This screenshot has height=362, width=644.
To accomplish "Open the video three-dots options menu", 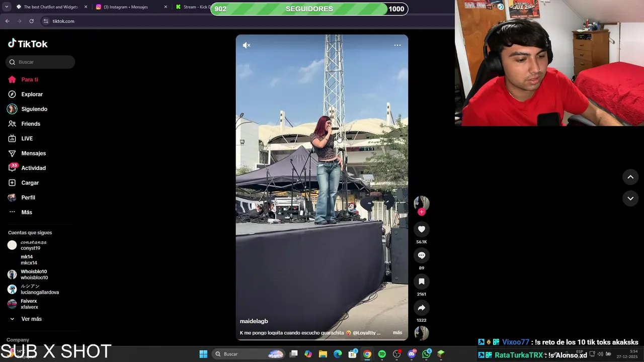I will click(397, 45).
